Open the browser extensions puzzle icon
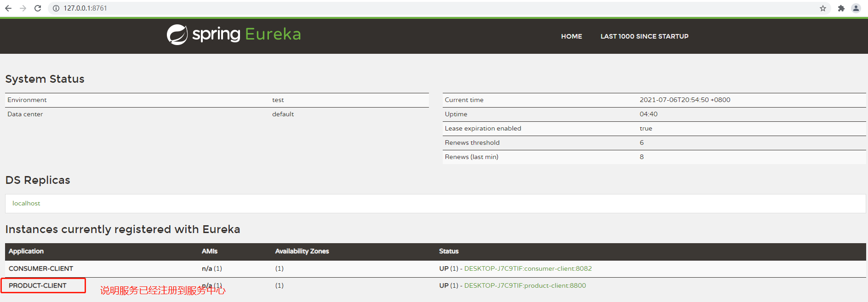The height and width of the screenshot is (302, 868). tap(841, 8)
